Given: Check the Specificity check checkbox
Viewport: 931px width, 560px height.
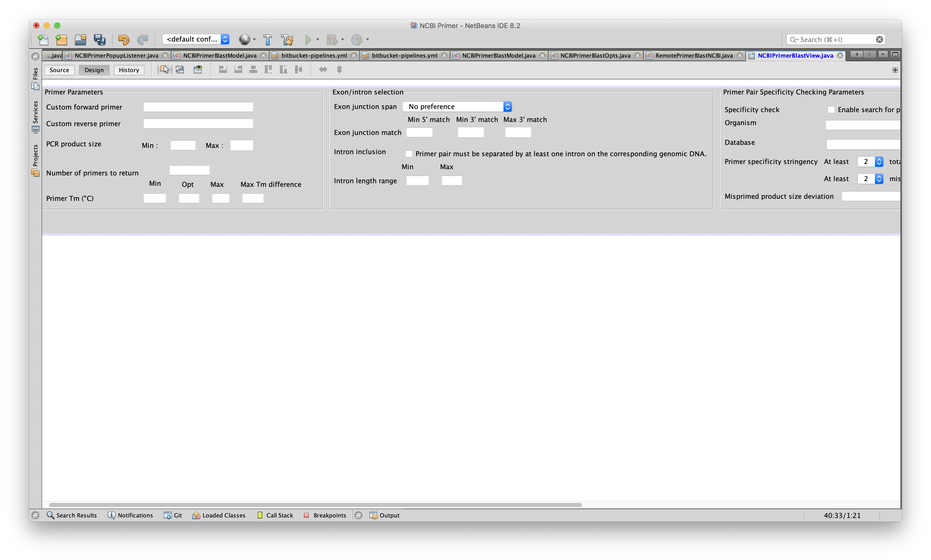Looking at the screenshot, I should [831, 110].
